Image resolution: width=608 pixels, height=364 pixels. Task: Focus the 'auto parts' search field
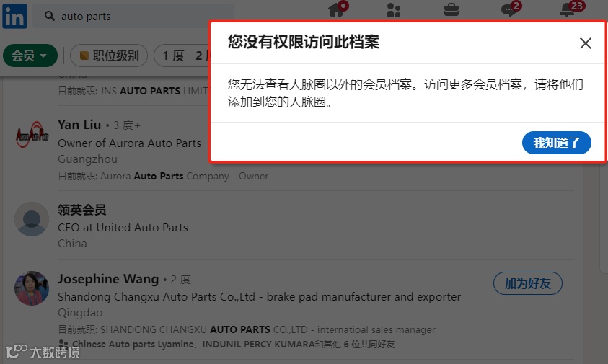[133, 17]
